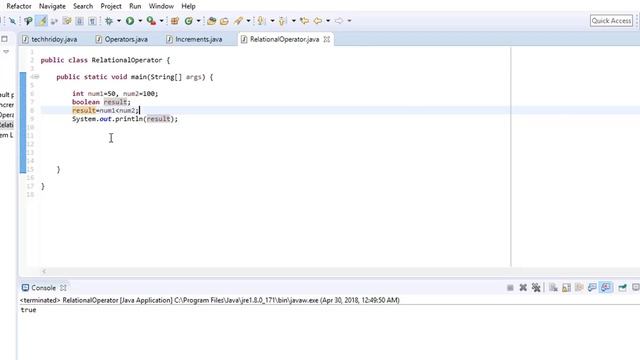
Task: Open the side panel View Menu triangle
Action: click(x=6, y=52)
